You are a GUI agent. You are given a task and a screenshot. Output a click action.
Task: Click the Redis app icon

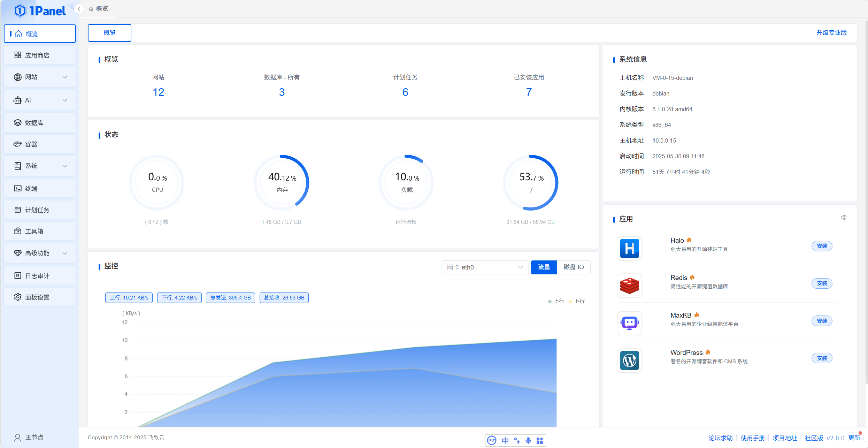click(629, 286)
